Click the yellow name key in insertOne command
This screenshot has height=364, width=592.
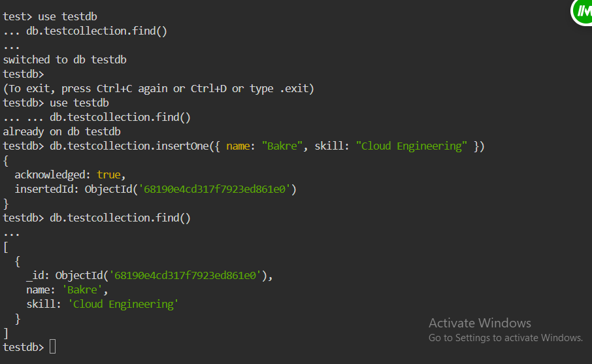pos(238,146)
